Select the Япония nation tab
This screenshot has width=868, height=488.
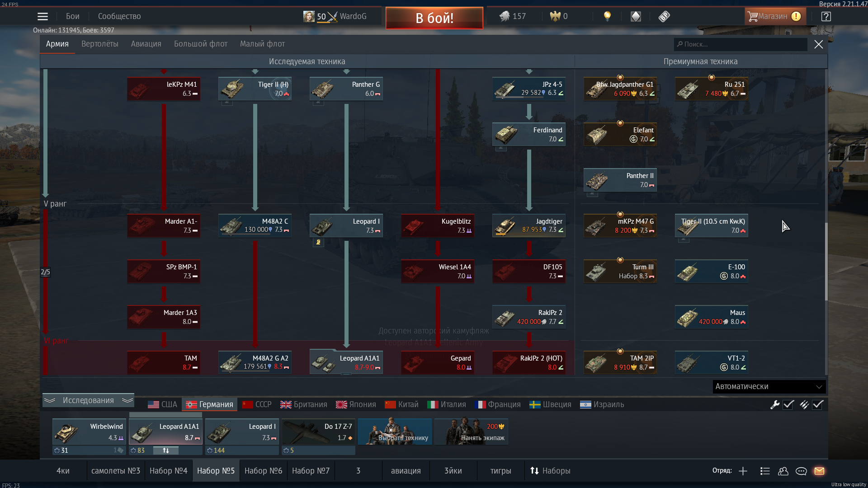tap(356, 404)
